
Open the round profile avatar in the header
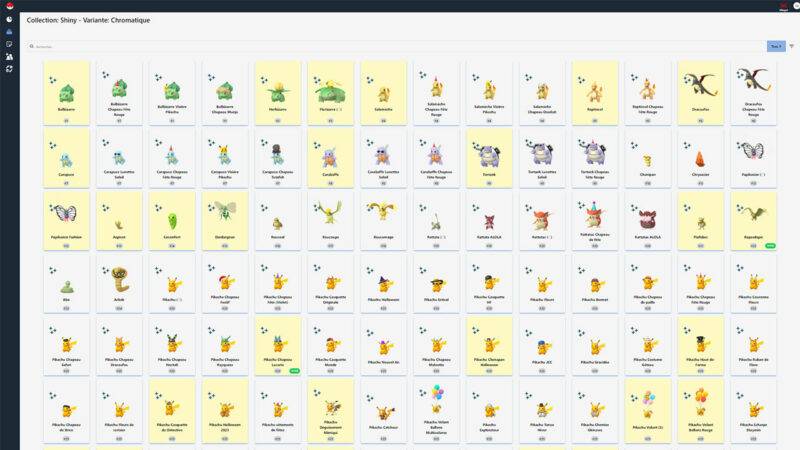click(797, 6)
